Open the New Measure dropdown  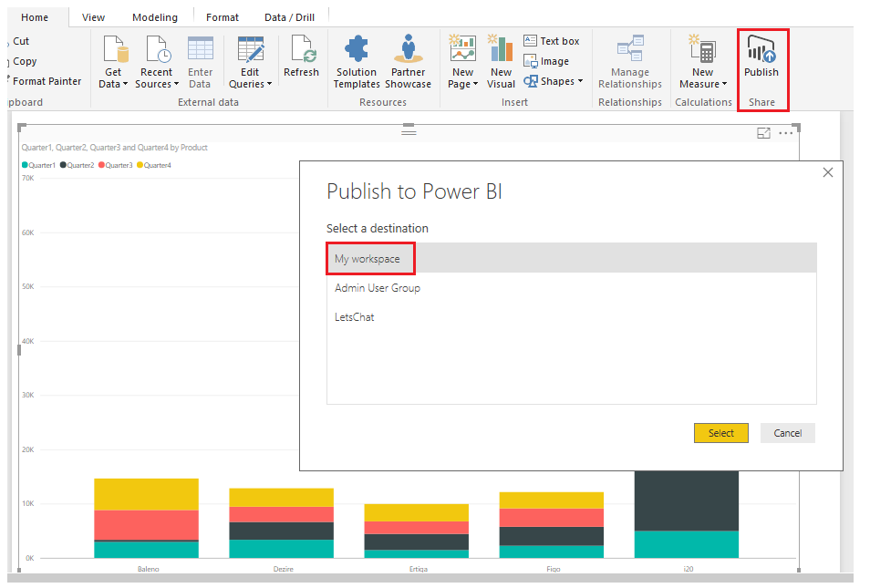pos(703,62)
